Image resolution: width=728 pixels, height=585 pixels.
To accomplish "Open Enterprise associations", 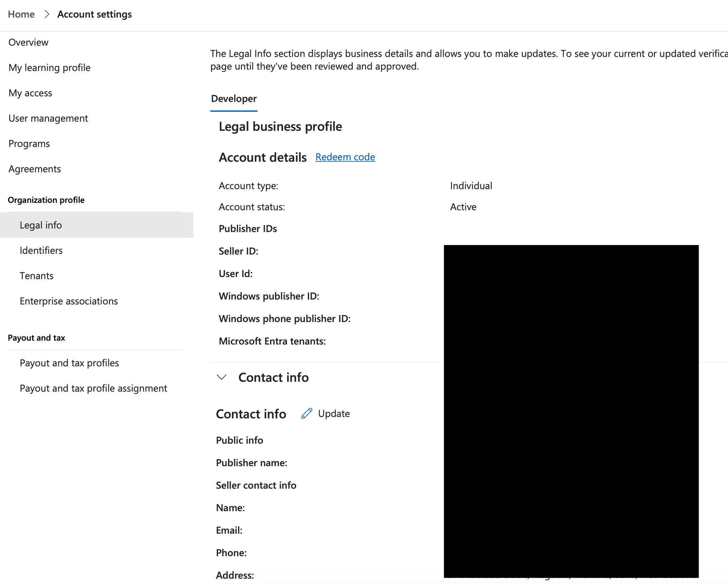I will [x=69, y=301].
